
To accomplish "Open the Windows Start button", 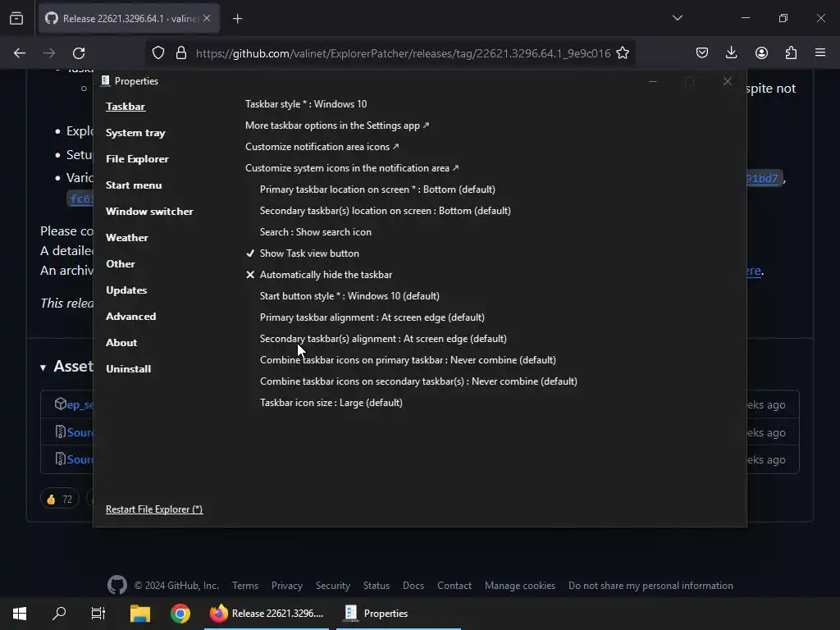I will point(20,614).
